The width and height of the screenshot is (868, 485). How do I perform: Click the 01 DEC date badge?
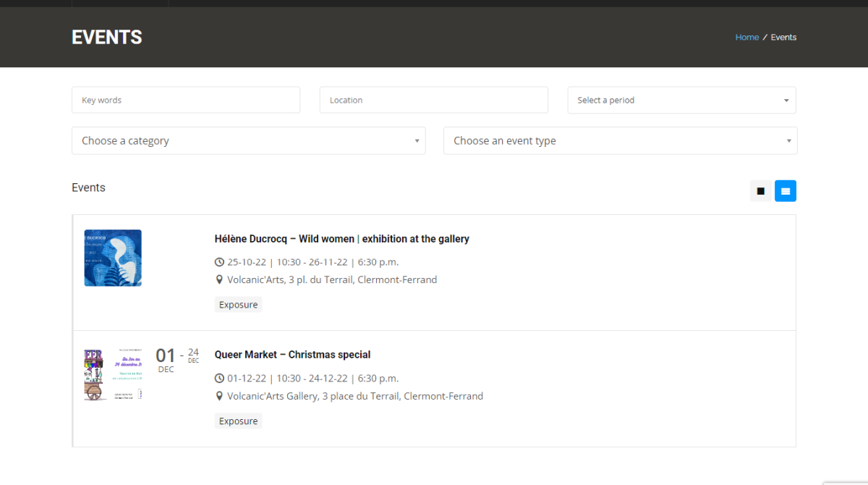(166, 359)
